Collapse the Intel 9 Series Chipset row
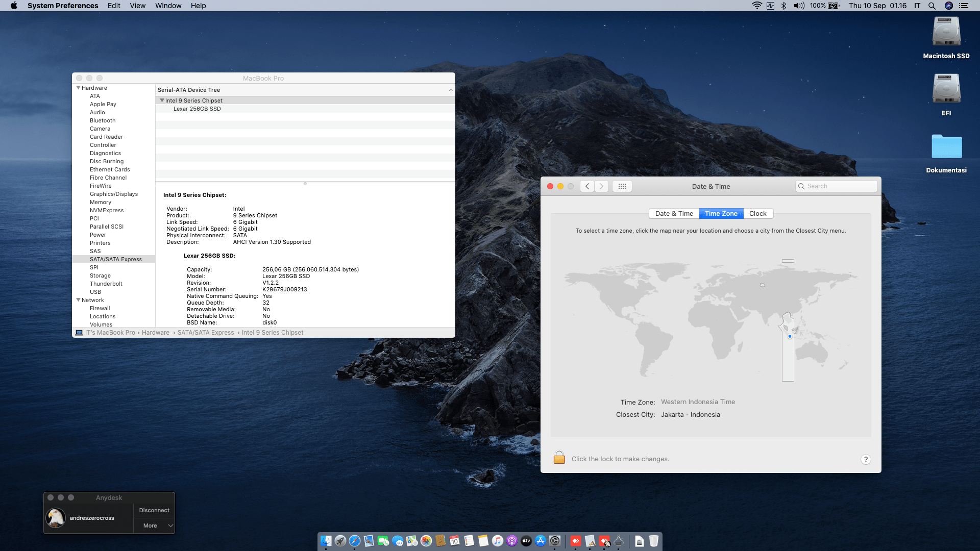The height and width of the screenshot is (551, 980). point(162,101)
